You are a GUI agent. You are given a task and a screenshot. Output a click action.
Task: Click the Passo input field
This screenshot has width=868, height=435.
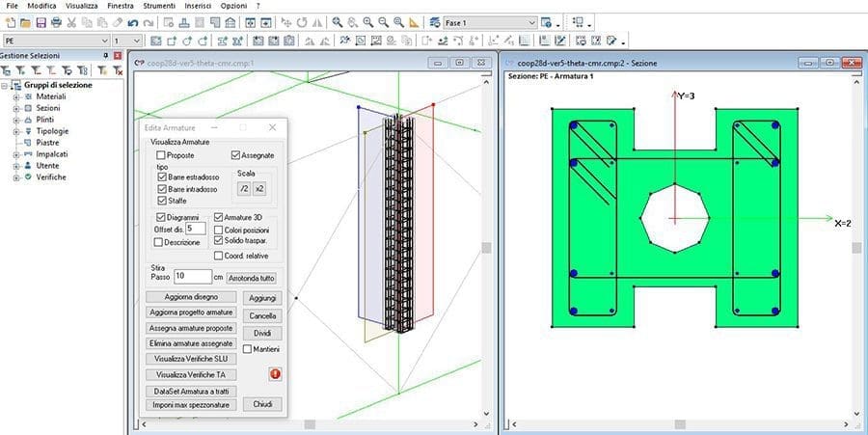pos(193,276)
